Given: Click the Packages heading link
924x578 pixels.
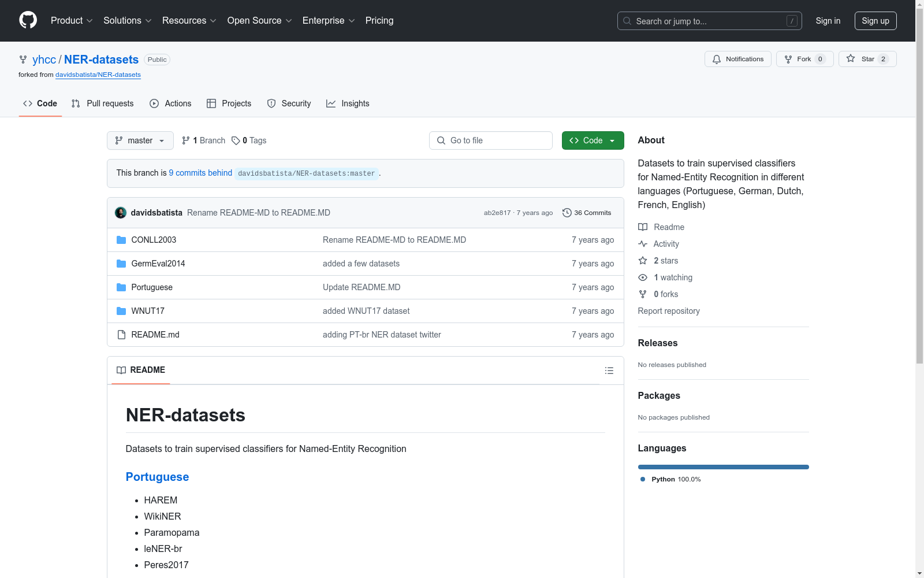Looking at the screenshot, I should point(659,395).
